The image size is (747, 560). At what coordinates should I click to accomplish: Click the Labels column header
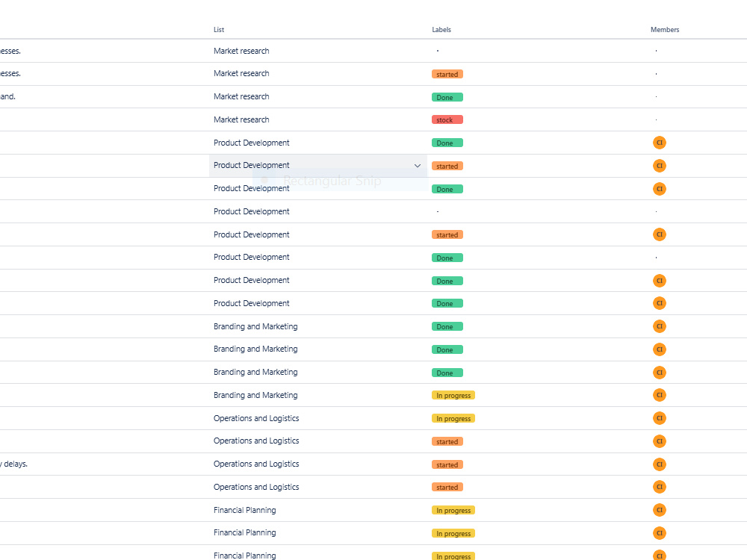(441, 30)
